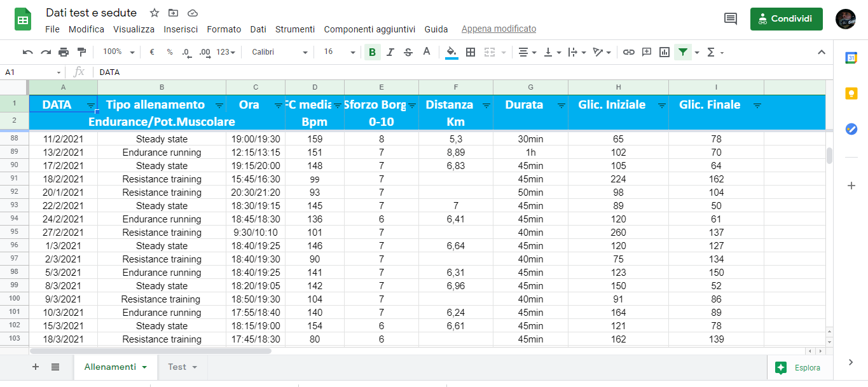Open Google Keep in side panel

pyautogui.click(x=851, y=93)
